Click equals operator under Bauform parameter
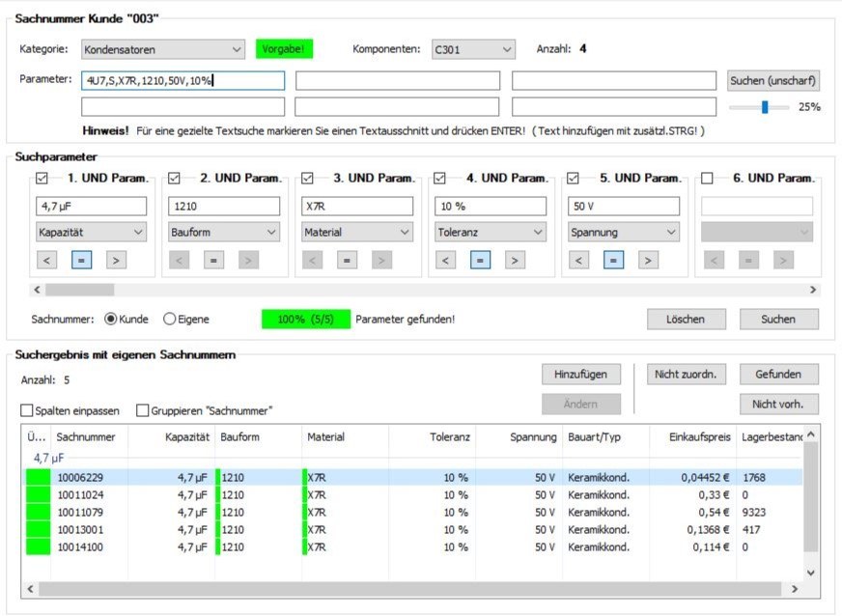The image size is (842, 616). pyautogui.click(x=213, y=261)
